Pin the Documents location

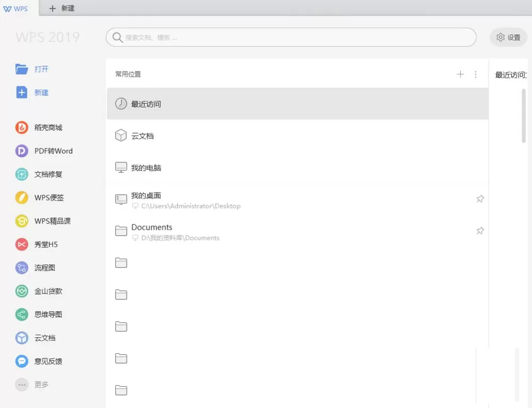pyautogui.click(x=480, y=231)
